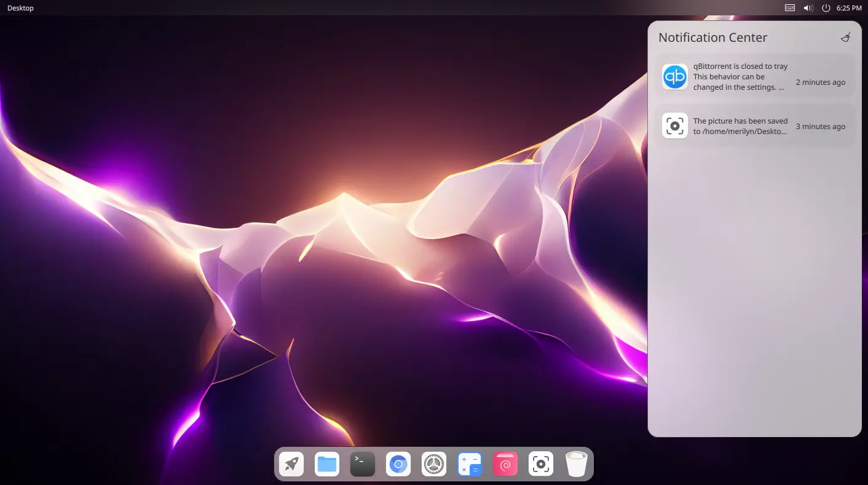The image size is (868, 485).
Task: Click the qBittorrent icon in notification
Action: (675, 77)
